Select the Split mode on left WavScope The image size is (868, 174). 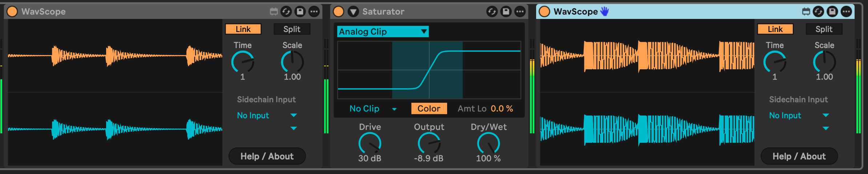(x=292, y=29)
